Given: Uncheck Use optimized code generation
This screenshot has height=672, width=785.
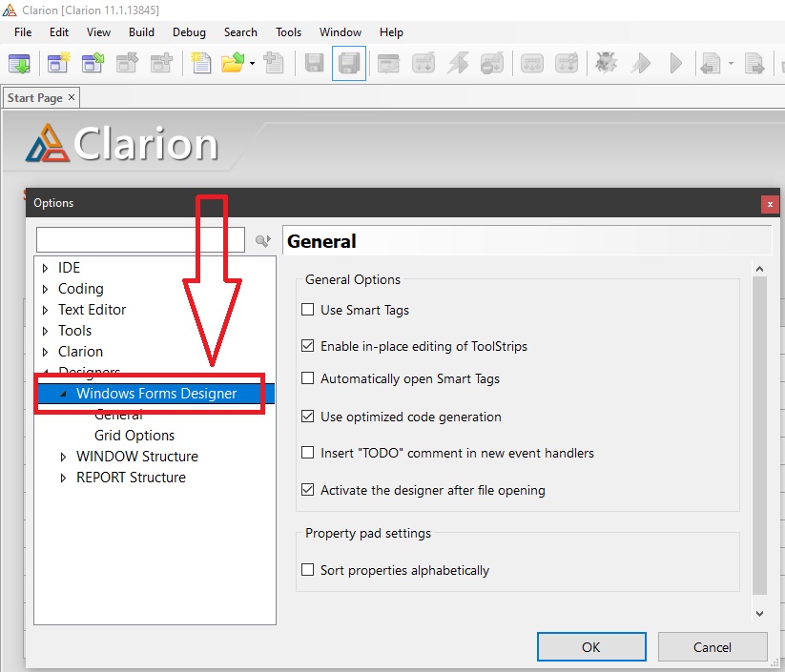Looking at the screenshot, I should coord(307,417).
